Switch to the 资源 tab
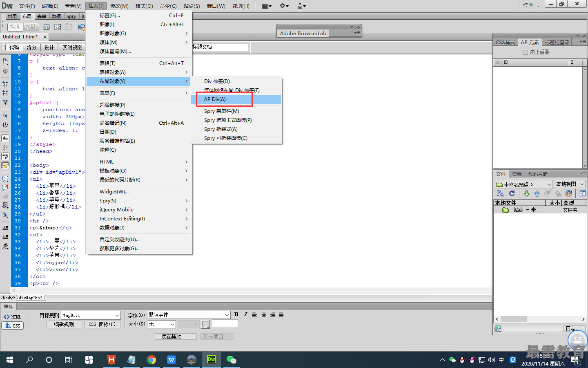 point(517,174)
